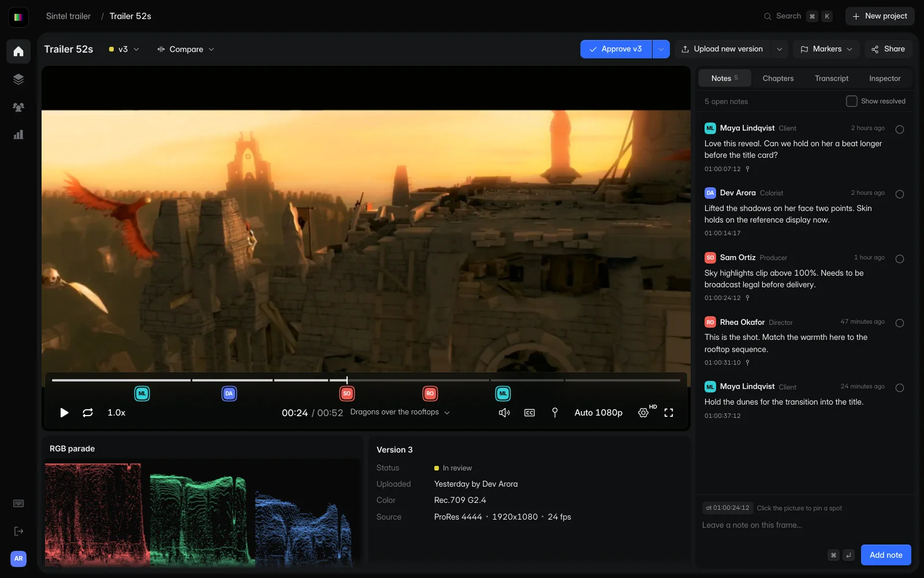Click 'Rec.709 G2.4' color value
924x578 pixels.
click(x=460, y=500)
